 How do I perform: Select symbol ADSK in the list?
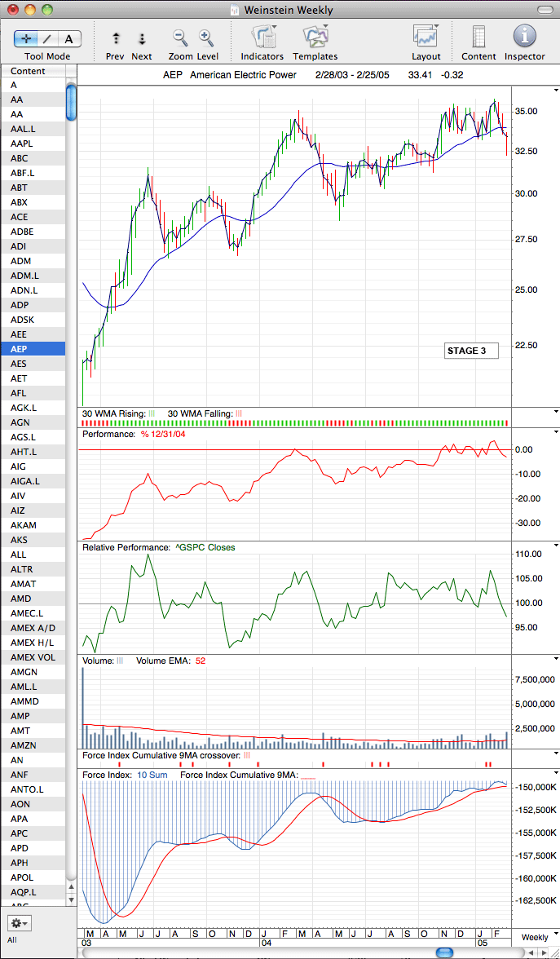click(33, 320)
